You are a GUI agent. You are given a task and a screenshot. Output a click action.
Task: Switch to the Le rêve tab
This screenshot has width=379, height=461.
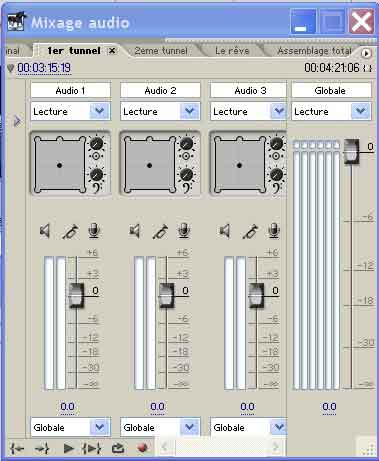click(232, 51)
